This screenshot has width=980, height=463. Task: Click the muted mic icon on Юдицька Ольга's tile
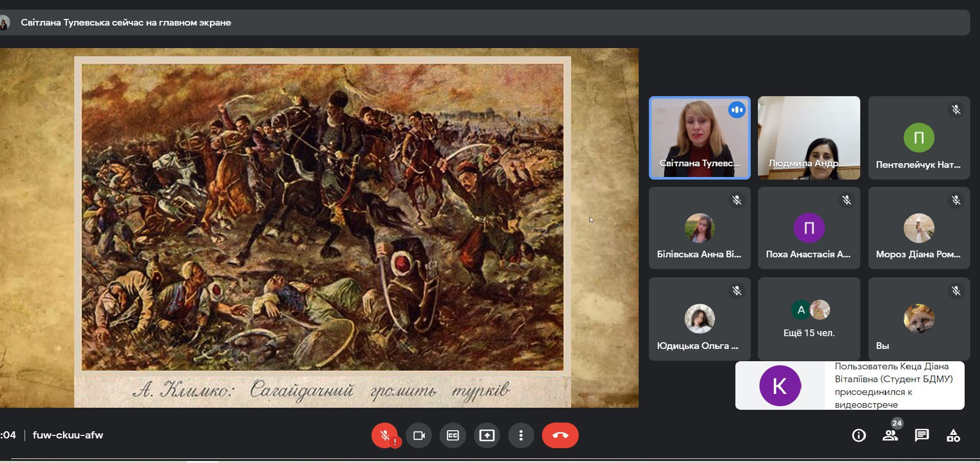pyautogui.click(x=737, y=291)
